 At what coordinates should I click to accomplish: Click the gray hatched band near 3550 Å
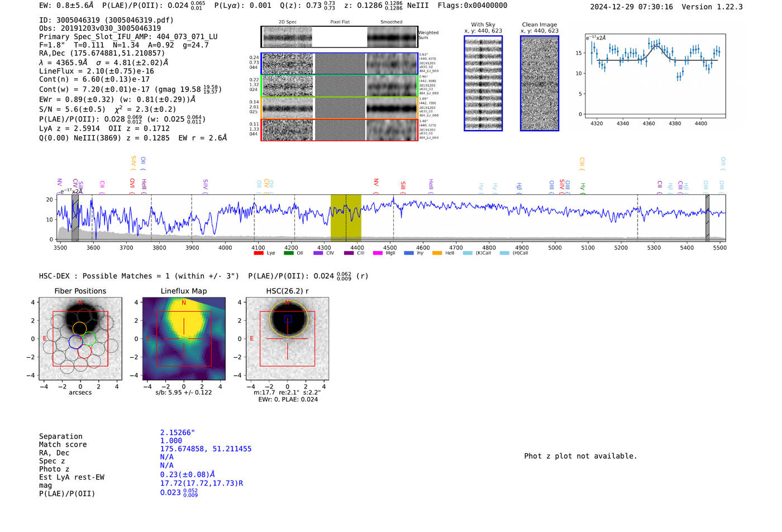point(75,218)
